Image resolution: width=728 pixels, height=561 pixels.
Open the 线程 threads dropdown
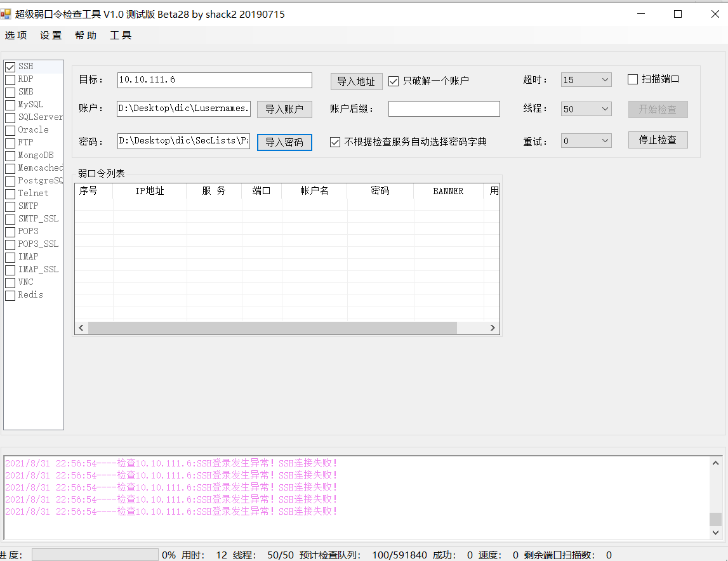(x=586, y=109)
